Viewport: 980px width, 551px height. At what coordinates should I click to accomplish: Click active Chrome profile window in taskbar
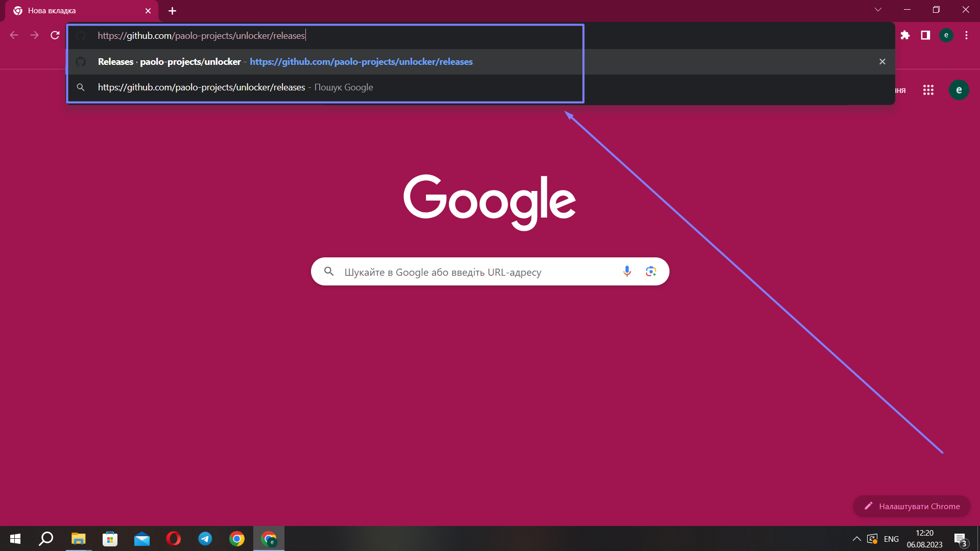(269, 539)
